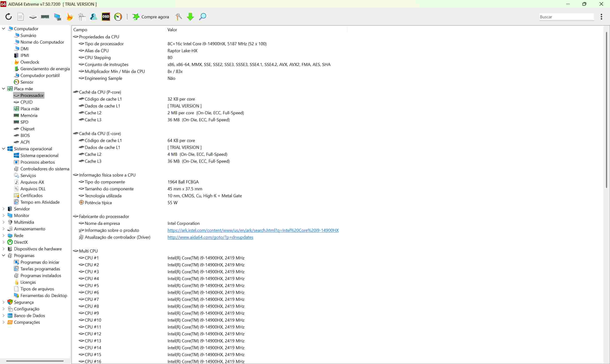Click the vertical scrollbar of details pane
The width and height of the screenshot is (610, 364).
607,110
